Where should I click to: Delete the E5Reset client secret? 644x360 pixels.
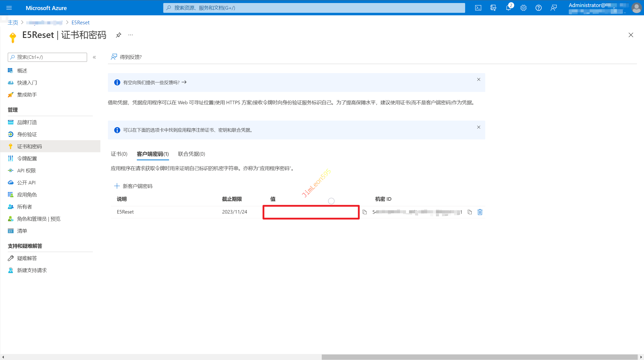(x=480, y=212)
